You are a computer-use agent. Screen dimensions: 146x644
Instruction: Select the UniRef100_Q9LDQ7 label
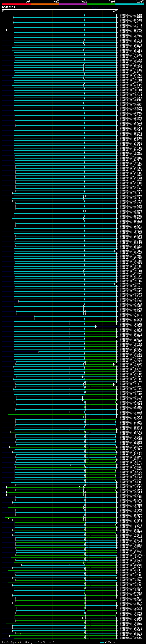131,233
